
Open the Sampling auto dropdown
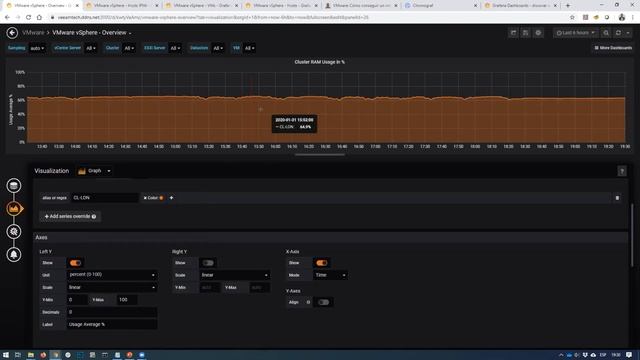[x=37, y=48]
